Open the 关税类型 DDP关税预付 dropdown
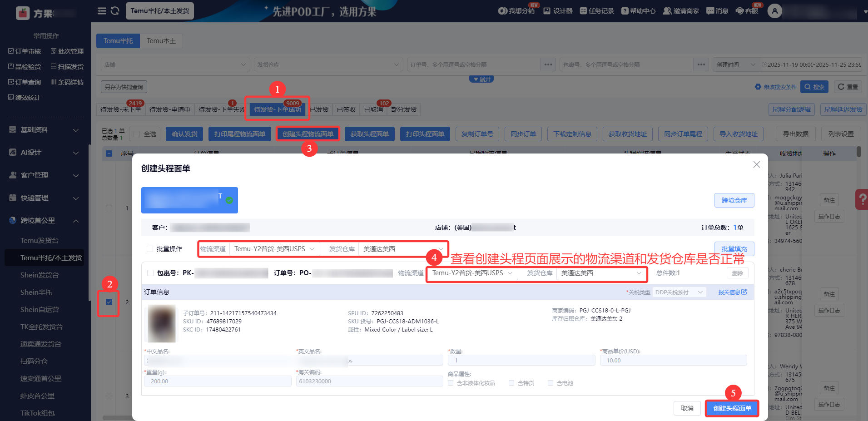This screenshot has height=421, width=868. (679, 292)
